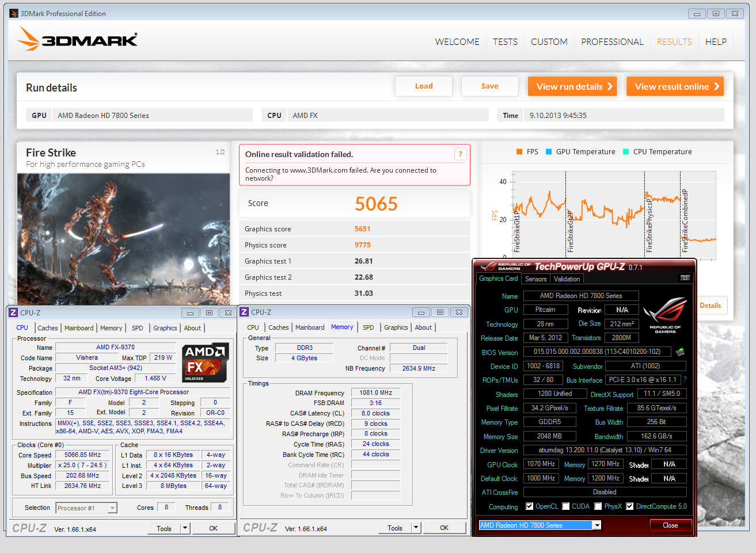Click the ROG emblem in GPU-Z title bar
Image resolution: width=756 pixels, height=553 pixels.
pyautogui.click(x=488, y=266)
